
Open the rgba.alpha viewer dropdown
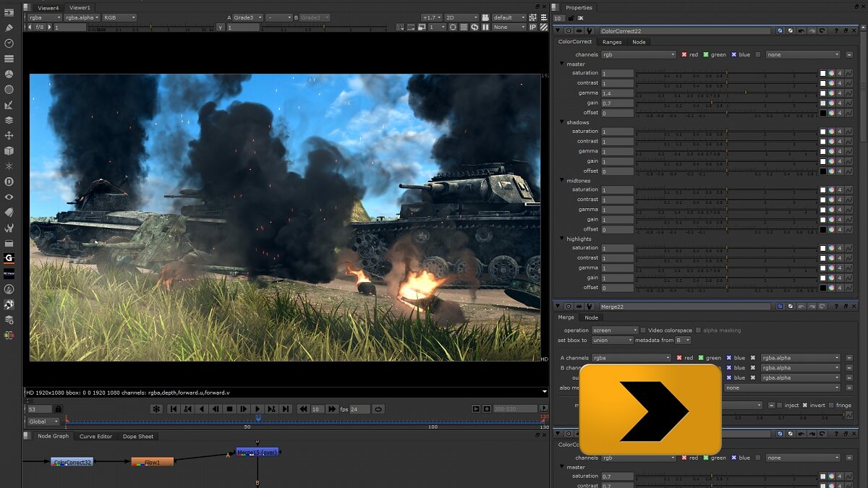point(81,17)
